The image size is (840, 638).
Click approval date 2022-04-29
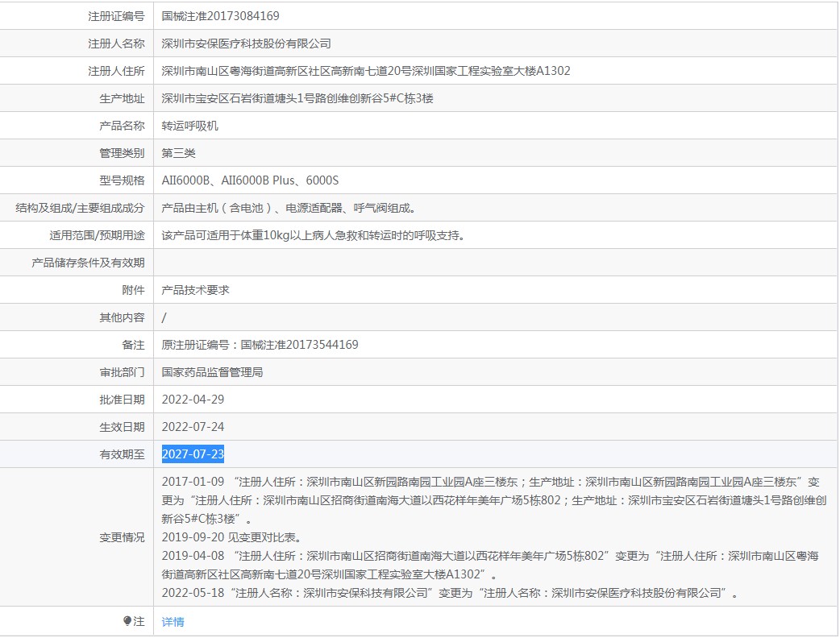click(x=193, y=400)
